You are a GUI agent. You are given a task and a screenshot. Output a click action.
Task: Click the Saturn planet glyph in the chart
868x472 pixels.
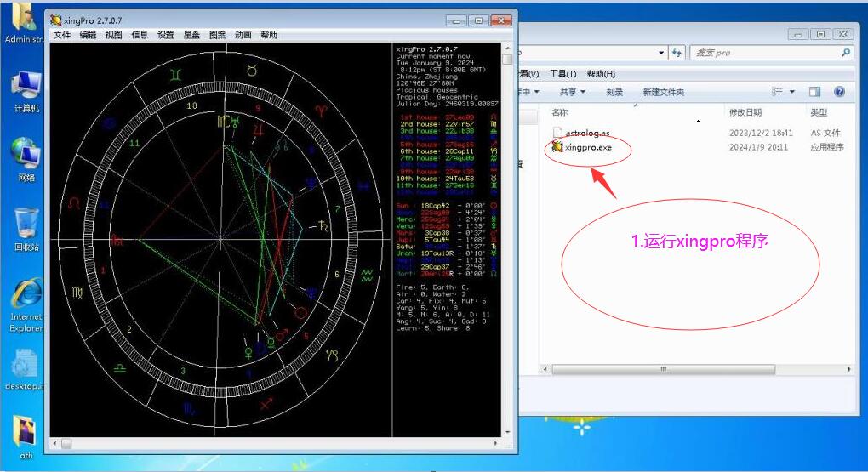click(323, 225)
